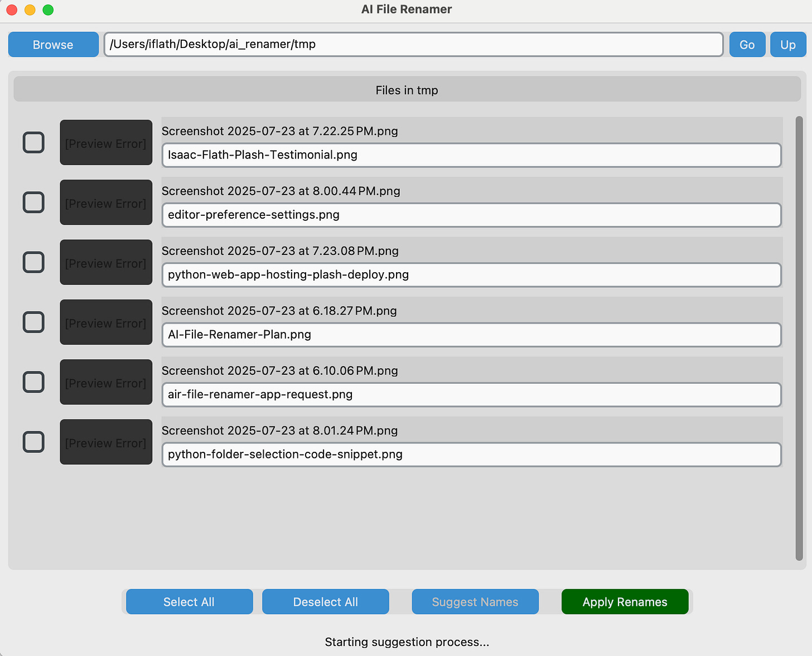Enable the checkbox for AI-File-Renamer-Plan screenshot
Image resolution: width=812 pixels, height=656 pixels.
pos(33,322)
